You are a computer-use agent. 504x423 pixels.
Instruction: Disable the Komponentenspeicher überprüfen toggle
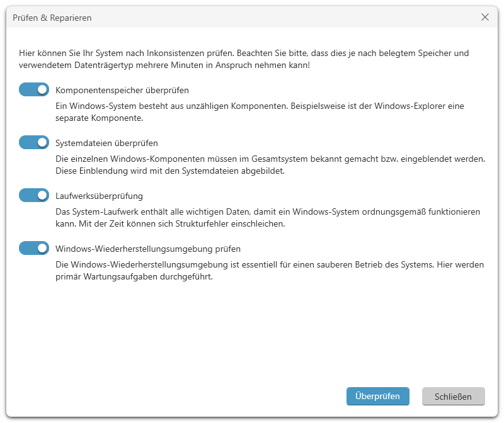pos(34,90)
